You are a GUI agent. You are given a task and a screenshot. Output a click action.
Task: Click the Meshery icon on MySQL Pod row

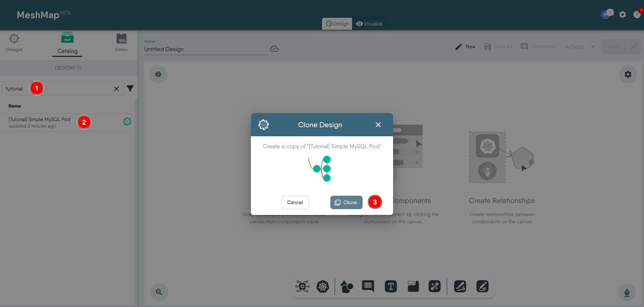(x=127, y=121)
